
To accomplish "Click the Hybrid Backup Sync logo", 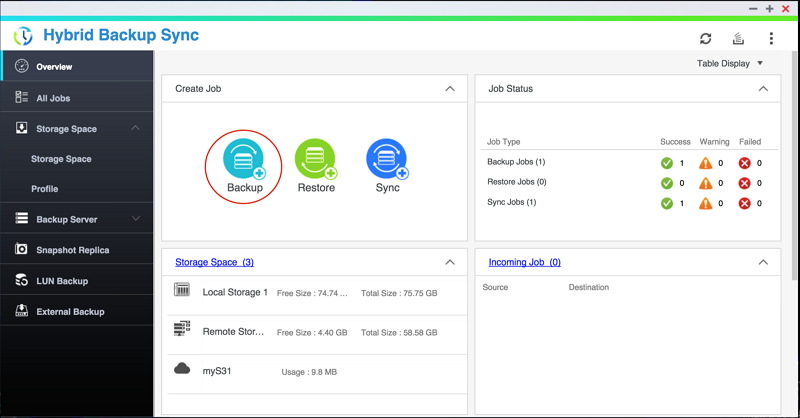I will 23,36.
